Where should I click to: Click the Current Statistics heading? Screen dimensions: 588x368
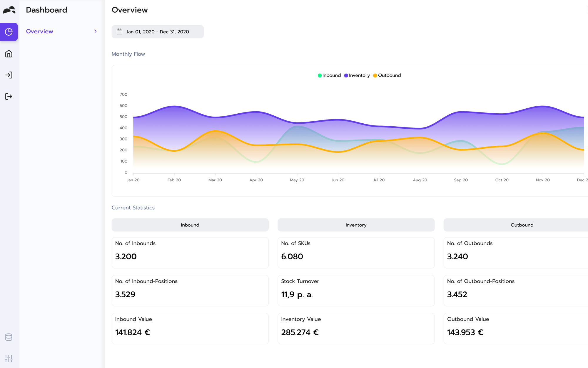pos(133,208)
